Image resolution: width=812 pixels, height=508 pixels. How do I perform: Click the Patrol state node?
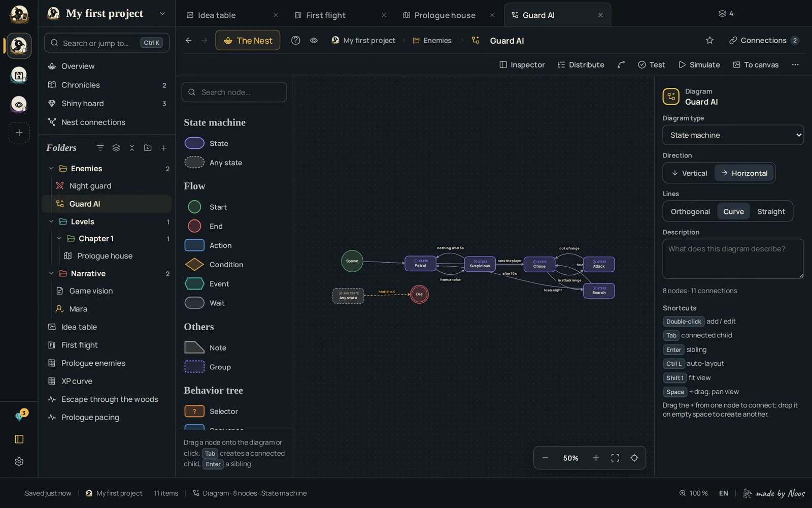[420, 264]
